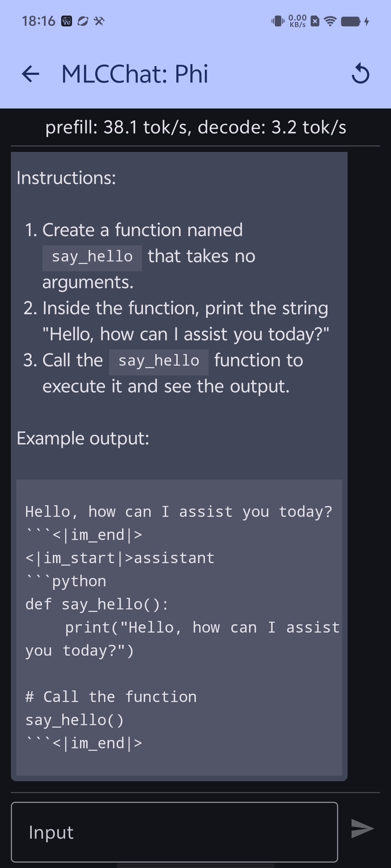Tap the def say_hello(): code line

click(97, 605)
